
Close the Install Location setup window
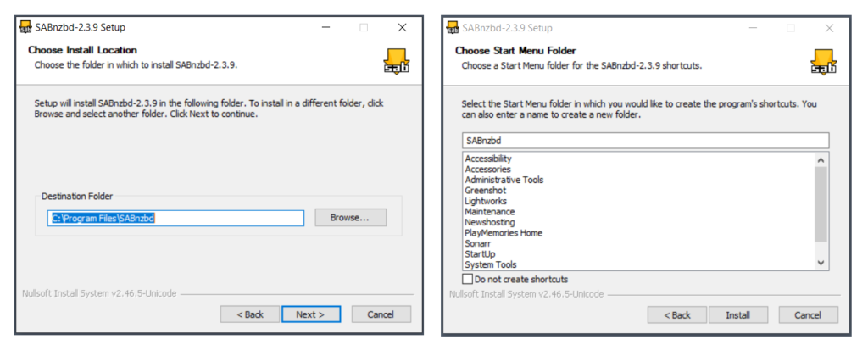[x=403, y=28]
